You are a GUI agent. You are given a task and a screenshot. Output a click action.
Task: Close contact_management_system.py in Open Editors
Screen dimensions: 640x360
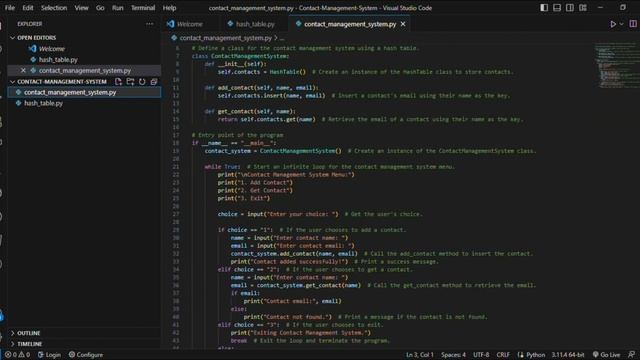click(x=23, y=71)
